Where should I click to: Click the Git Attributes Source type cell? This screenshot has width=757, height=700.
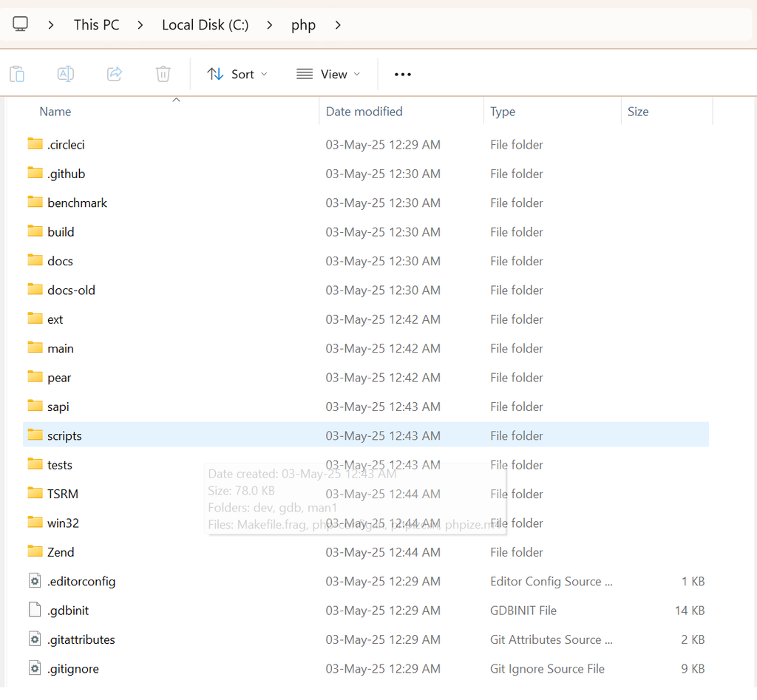pos(551,639)
